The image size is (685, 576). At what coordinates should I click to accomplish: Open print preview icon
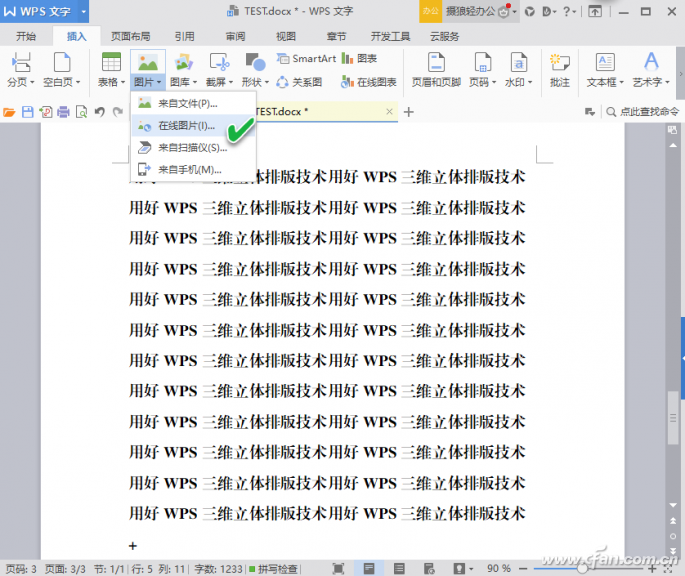point(82,112)
